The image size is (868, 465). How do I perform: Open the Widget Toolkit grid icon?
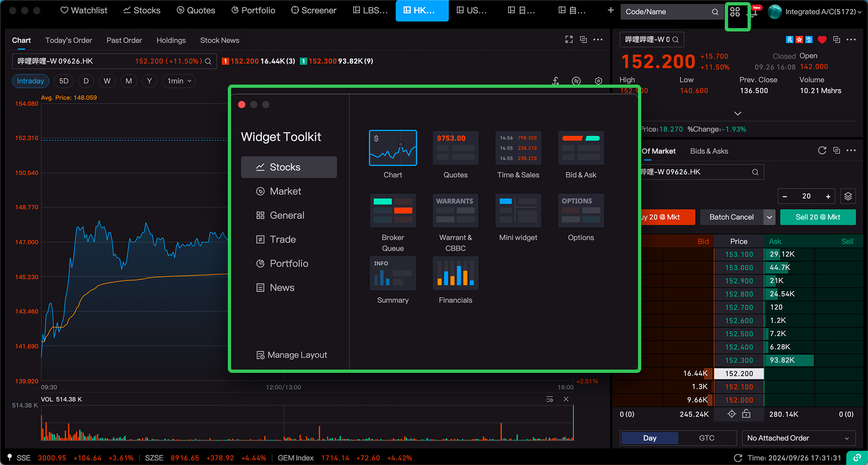pos(735,12)
